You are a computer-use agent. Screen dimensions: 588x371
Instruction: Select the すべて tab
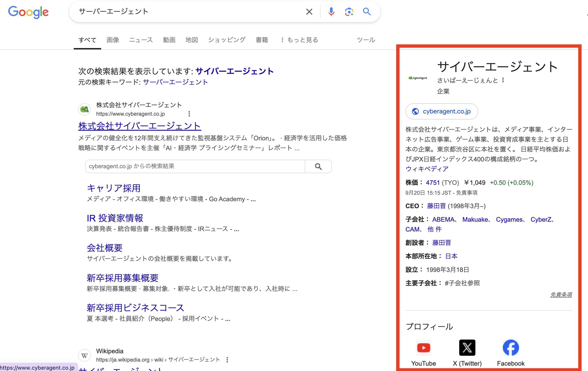[x=87, y=40]
